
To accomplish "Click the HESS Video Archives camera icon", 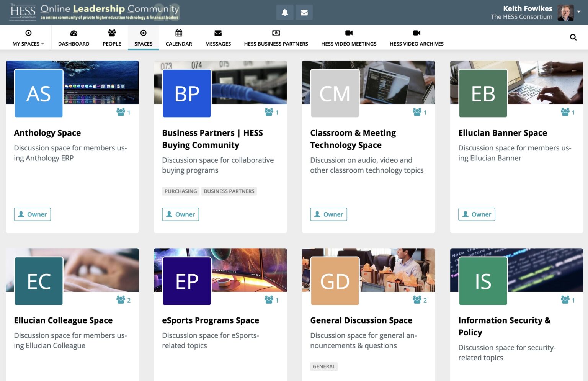I will point(416,33).
